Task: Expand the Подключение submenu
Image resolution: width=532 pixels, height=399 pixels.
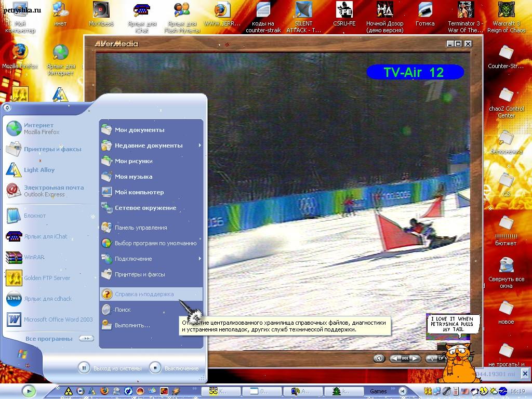Action: click(x=200, y=259)
